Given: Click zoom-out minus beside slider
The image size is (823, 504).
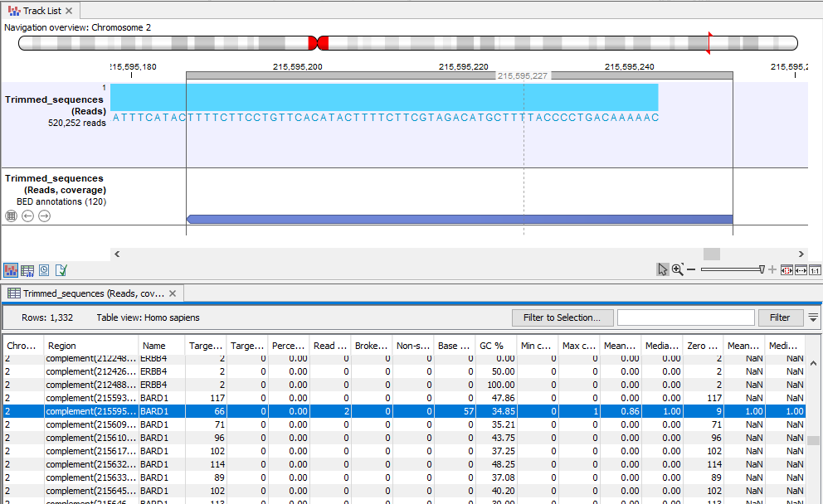Looking at the screenshot, I should coord(691,270).
